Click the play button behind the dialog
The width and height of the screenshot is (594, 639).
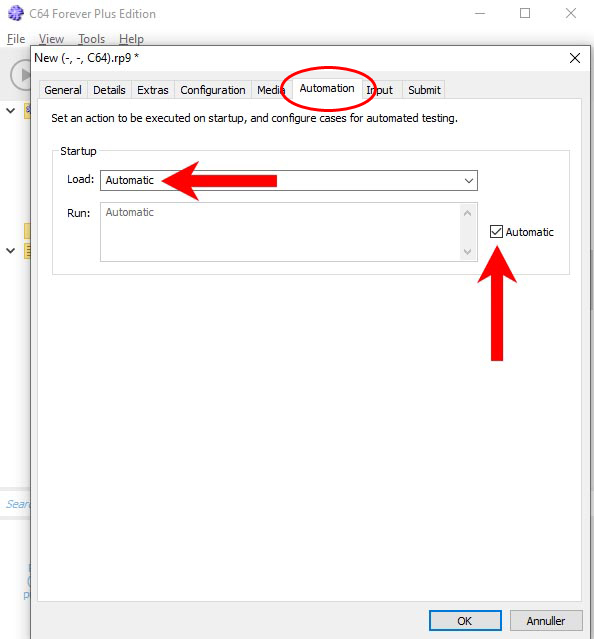tap(21, 75)
